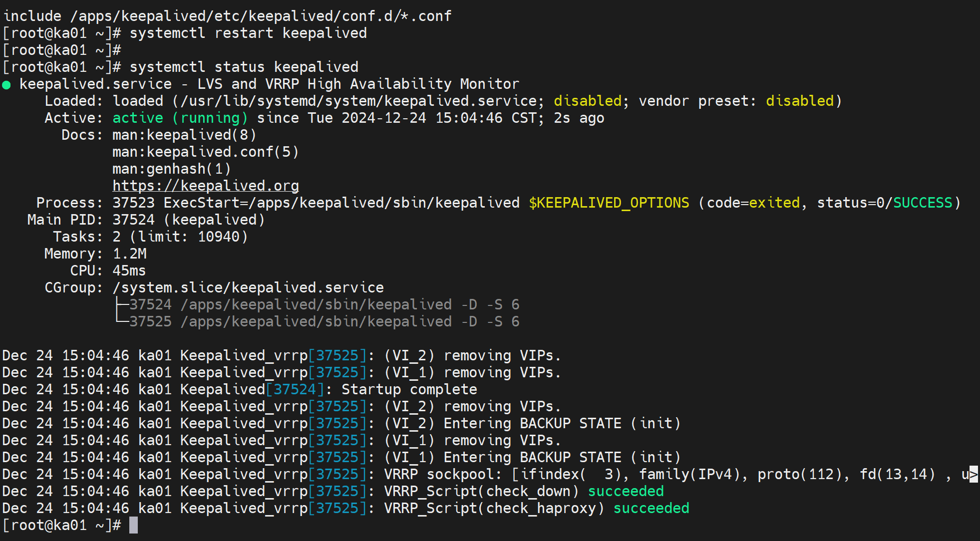Click the man:genhash(1) doc entry
The height and width of the screenshot is (541, 980).
tap(171, 169)
